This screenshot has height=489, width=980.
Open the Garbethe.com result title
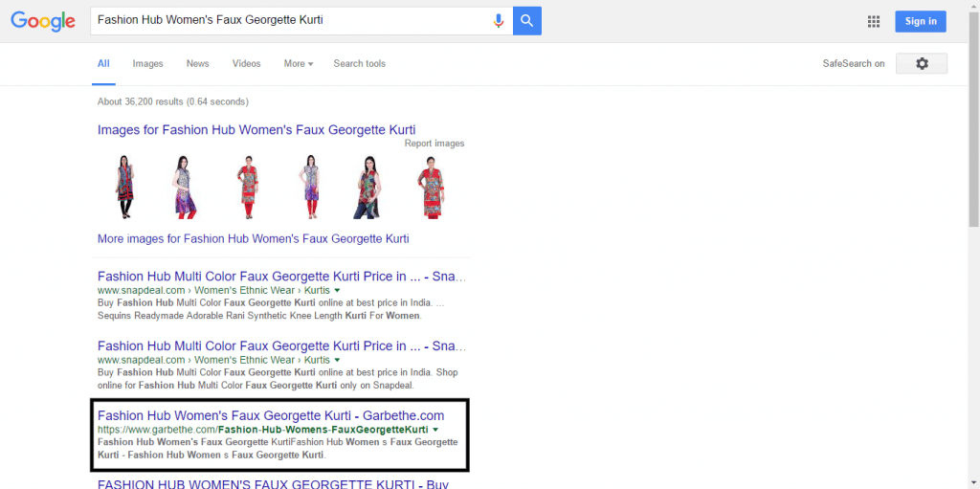(x=271, y=415)
